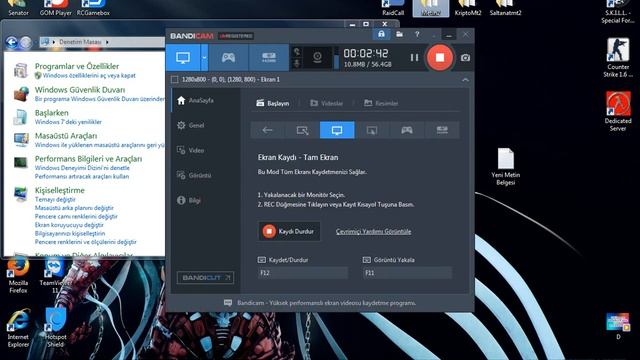Click the BANDICUT button
The height and width of the screenshot is (360, 640).
click(x=205, y=278)
